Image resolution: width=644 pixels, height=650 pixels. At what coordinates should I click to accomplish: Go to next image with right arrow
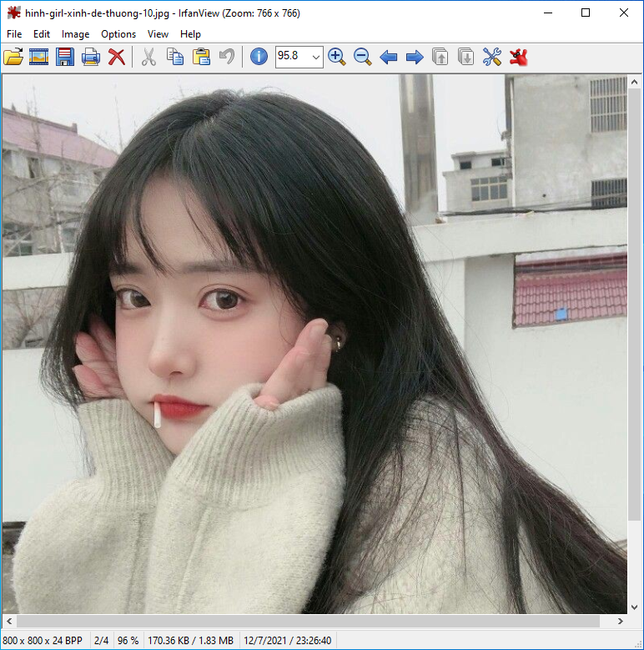(414, 57)
